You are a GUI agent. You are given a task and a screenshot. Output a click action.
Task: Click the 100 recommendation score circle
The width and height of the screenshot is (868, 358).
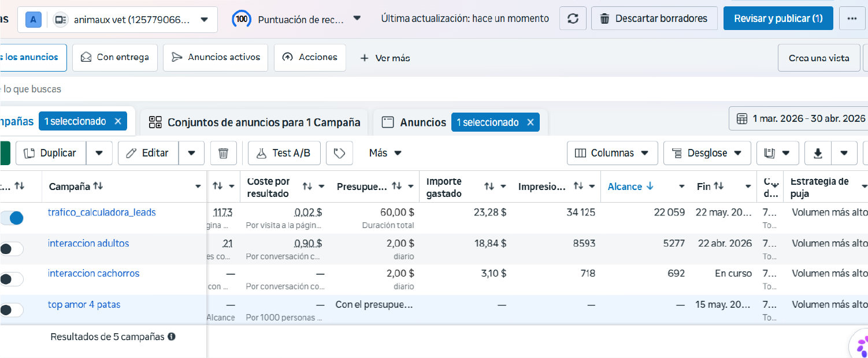coord(242,19)
